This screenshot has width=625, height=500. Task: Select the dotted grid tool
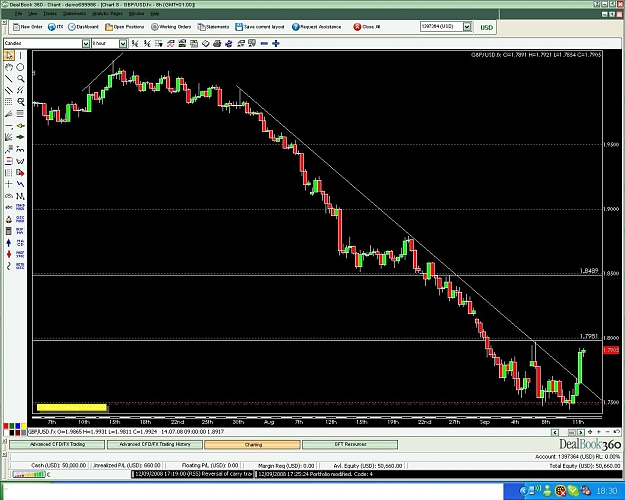point(9,102)
